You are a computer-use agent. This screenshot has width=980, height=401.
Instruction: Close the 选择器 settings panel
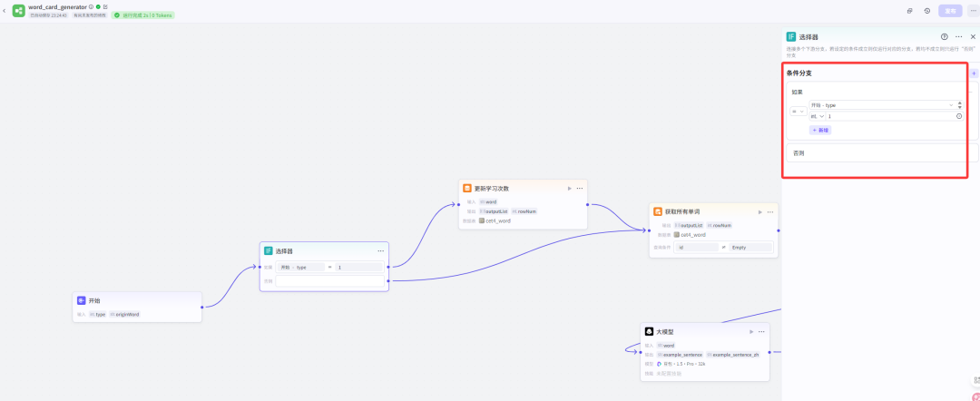coord(973,36)
